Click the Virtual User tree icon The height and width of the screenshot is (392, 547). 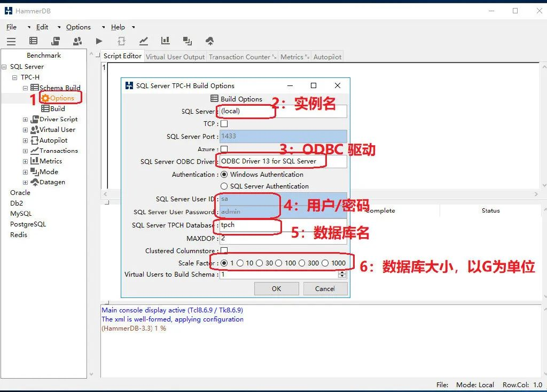(x=35, y=130)
